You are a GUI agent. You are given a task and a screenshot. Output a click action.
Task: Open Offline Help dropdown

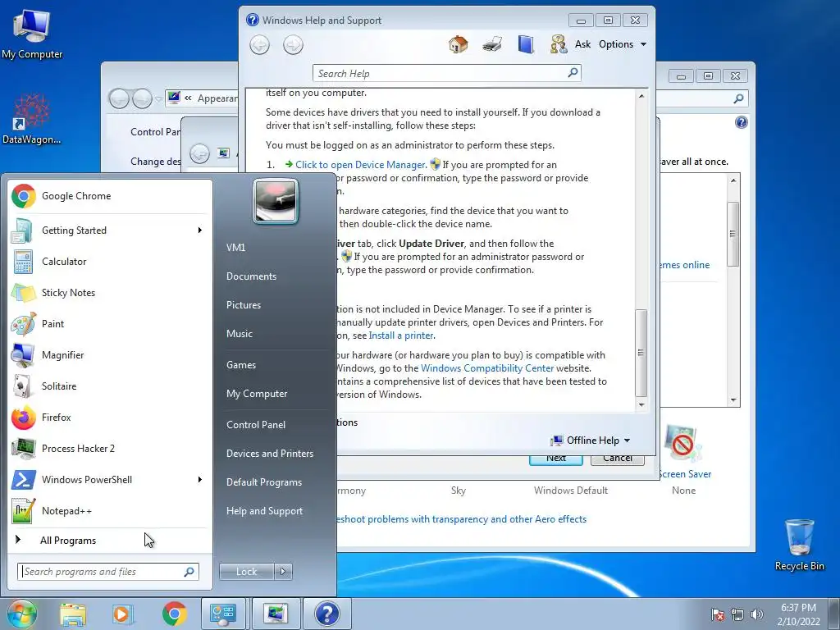[x=591, y=441]
